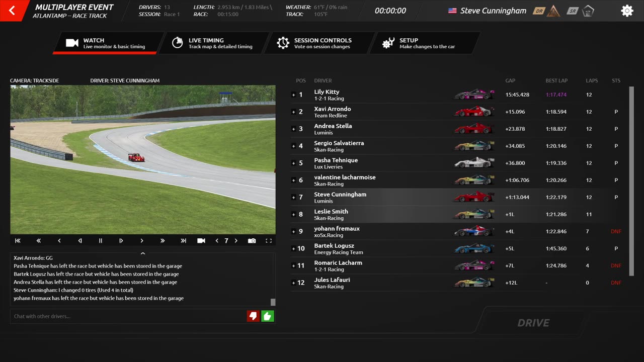Fast rewind the replay
This screenshot has height=362, width=644.
38,241
